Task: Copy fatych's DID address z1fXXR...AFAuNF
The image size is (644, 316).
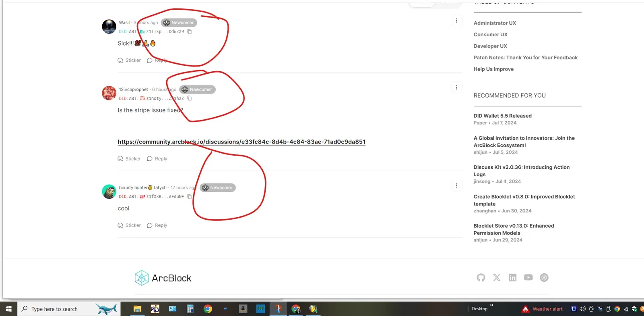Action: (x=190, y=197)
